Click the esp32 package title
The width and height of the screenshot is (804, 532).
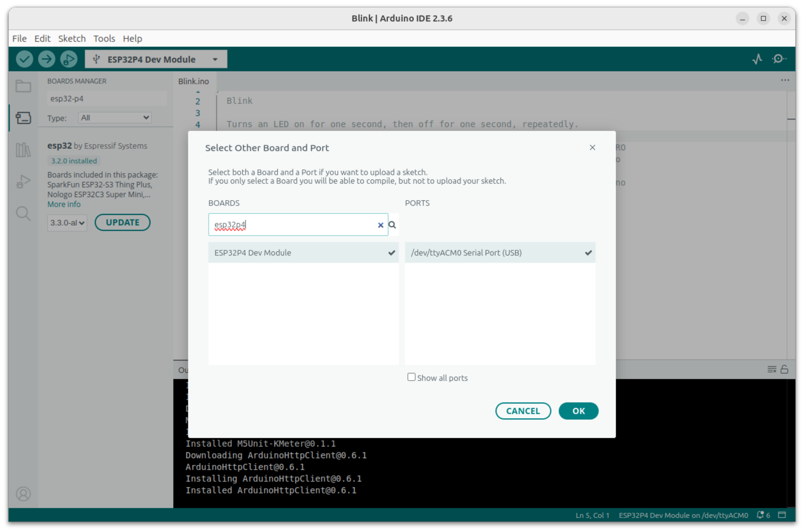pyautogui.click(x=59, y=146)
